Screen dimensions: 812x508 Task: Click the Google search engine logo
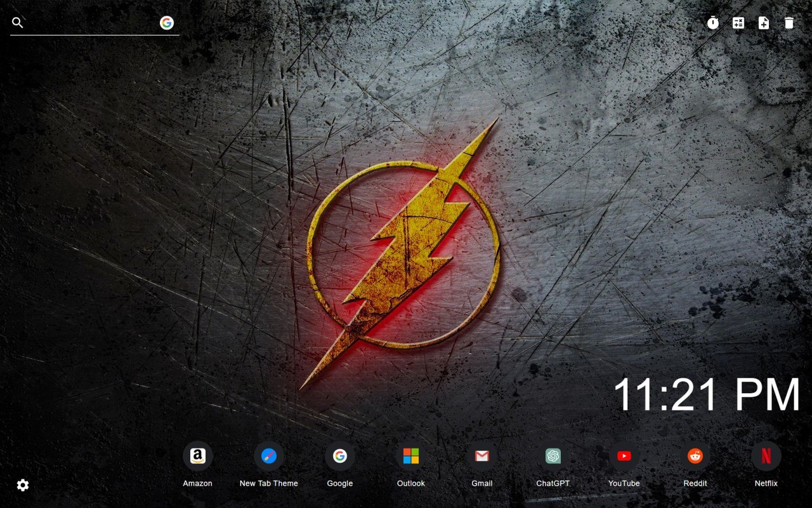click(167, 23)
